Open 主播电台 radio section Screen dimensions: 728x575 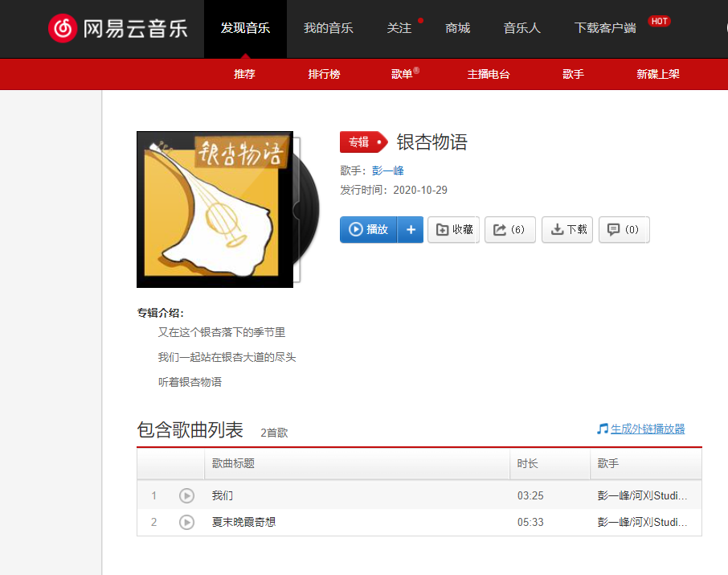tap(489, 74)
